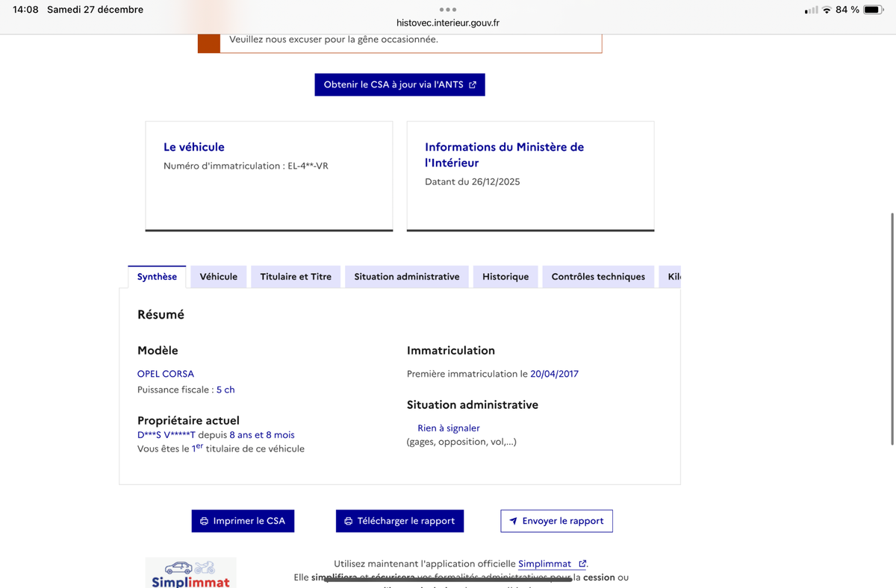Click the scrollbar on the right edge
This screenshot has width=896, height=588.
(x=890, y=298)
